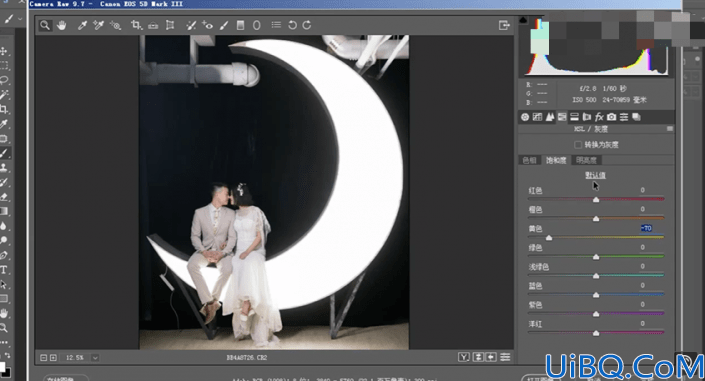The width and height of the screenshot is (705, 381).
Task: Enable the 转换为灰度 checkbox
Action: pos(578,145)
